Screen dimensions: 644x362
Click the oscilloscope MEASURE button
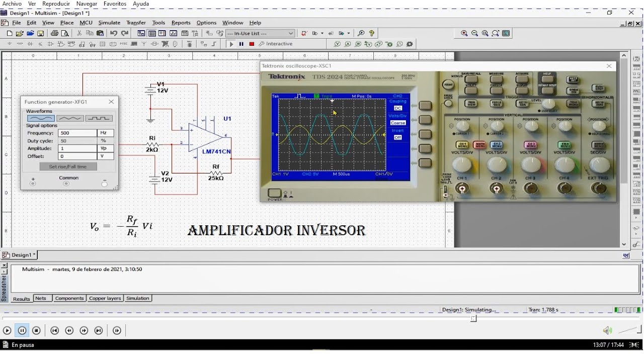click(x=497, y=79)
